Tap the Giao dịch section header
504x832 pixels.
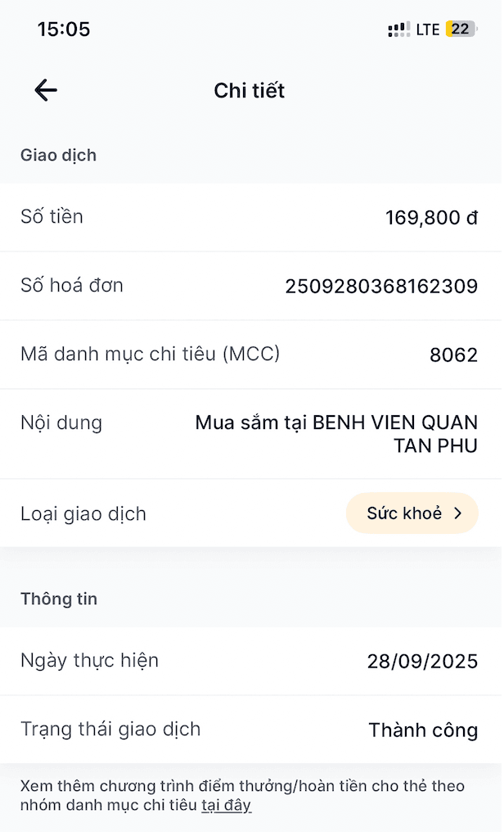coord(58,155)
